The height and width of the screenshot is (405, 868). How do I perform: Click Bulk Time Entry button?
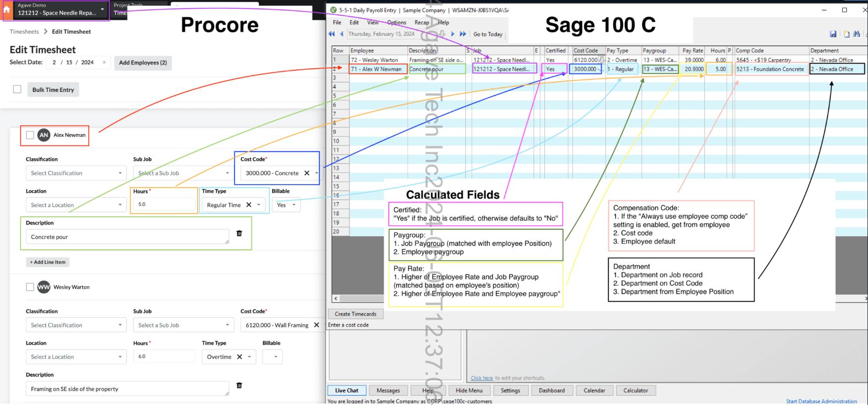(53, 90)
